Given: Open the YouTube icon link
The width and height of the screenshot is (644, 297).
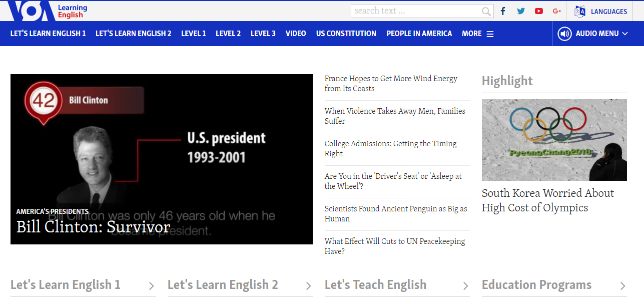Looking at the screenshot, I should [x=539, y=11].
